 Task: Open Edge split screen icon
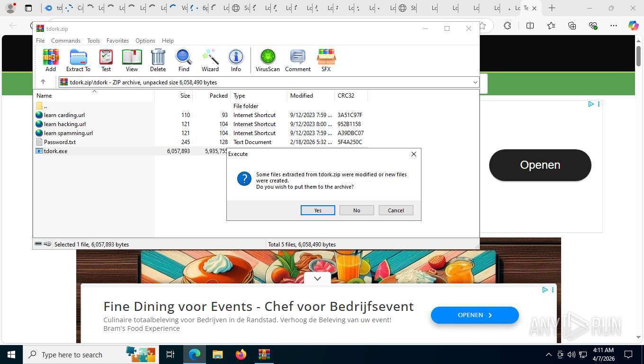(x=530, y=26)
